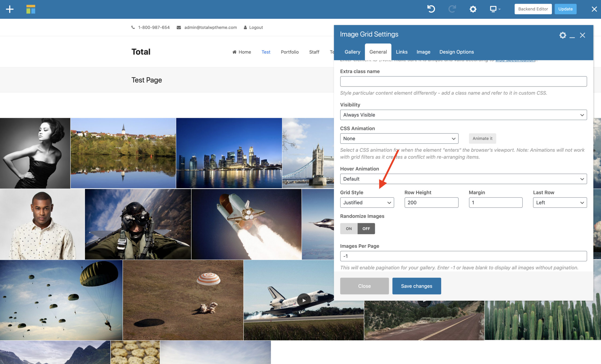
Task: Close Image Grid Settings panel X icon
Action: point(582,35)
